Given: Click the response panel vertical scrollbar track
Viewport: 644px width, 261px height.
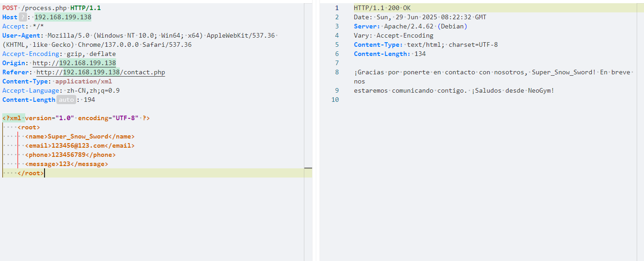Looking at the screenshot, I should point(640,133).
